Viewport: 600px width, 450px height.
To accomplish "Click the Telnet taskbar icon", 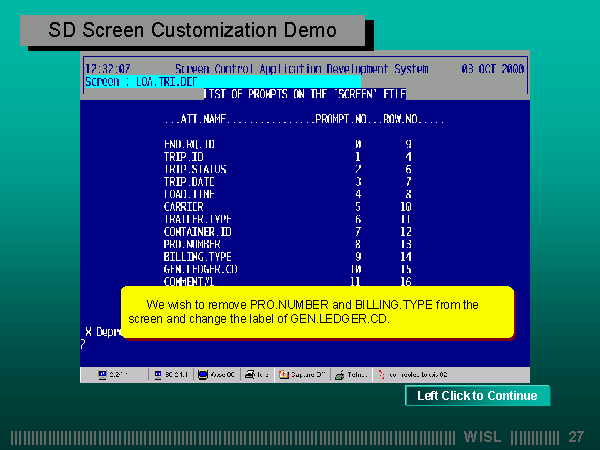I will tap(340, 374).
